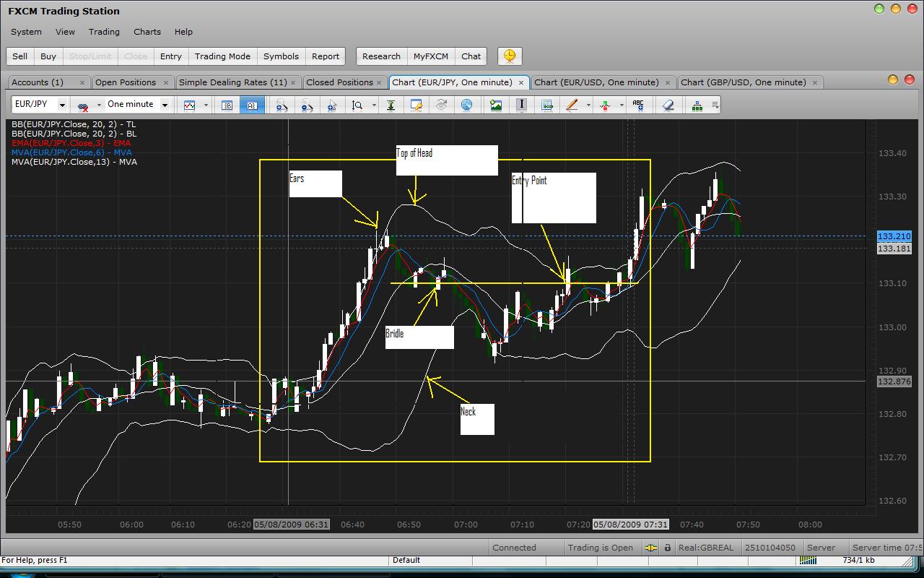Click the chart properties key icon
The width and height of the screenshot is (924, 578).
point(416,105)
